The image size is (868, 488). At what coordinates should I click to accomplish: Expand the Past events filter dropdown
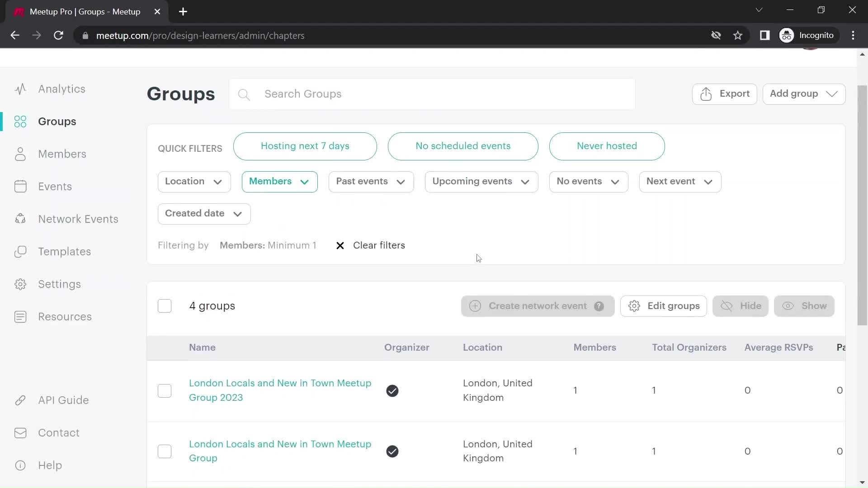pyautogui.click(x=371, y=182)
